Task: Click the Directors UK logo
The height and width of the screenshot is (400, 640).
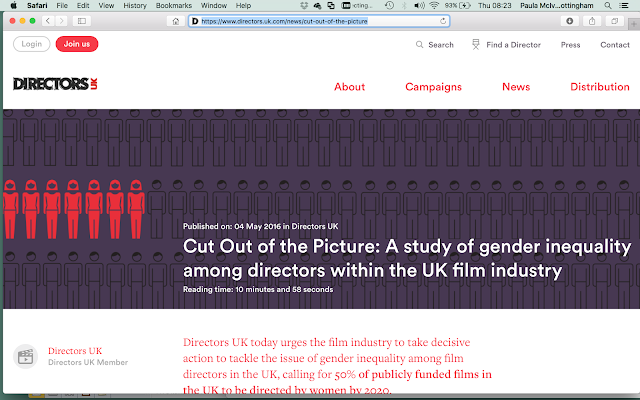Action: click(55, 84)
